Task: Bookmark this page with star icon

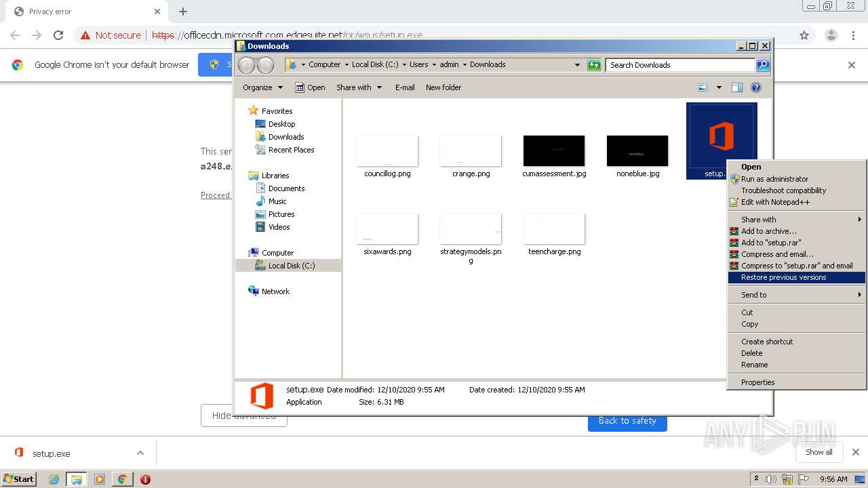Action: pyautogui.click(x=804, y=35)
